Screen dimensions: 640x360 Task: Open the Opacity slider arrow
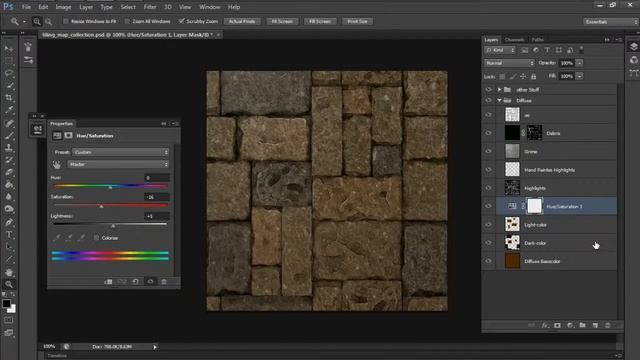[580, 63]
